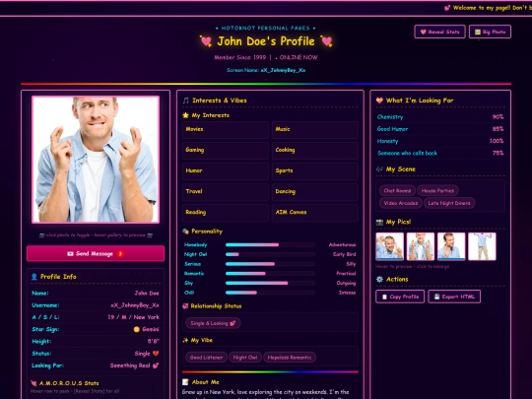
Task: Select the Sports interest tile
Action: pyautogui.click(x=315, y=170)
